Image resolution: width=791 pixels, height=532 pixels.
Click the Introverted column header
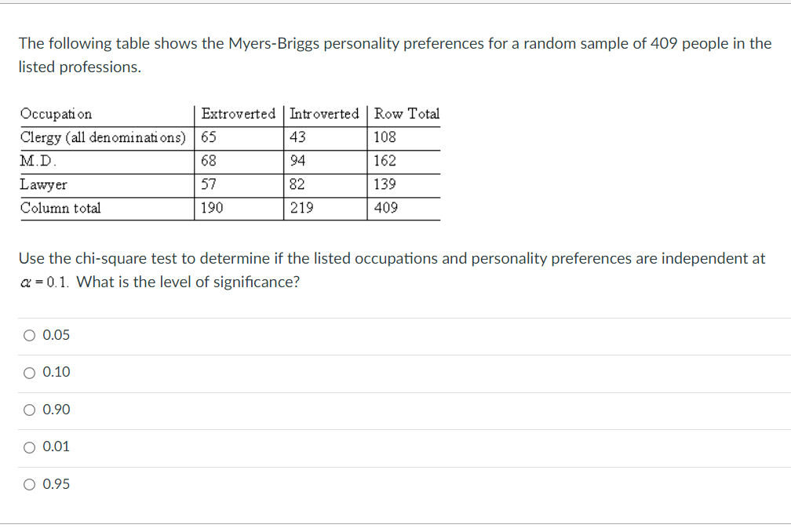click(x=325, y=114)
